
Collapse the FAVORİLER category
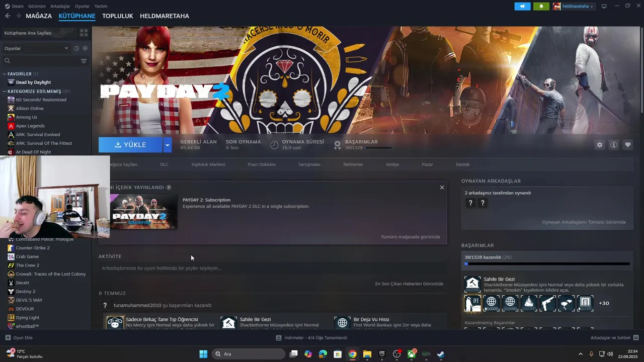pyautogui.click(x=5, y=74)
